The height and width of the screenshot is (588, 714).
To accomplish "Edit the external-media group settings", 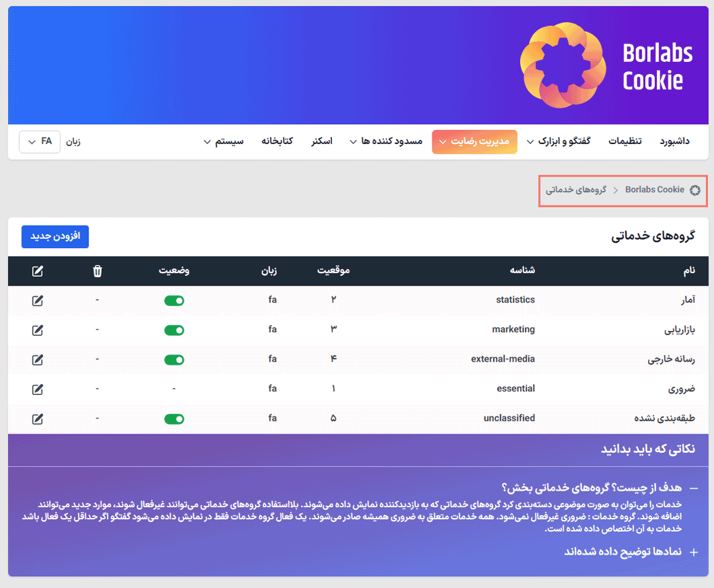I will (x=37, y=359).
